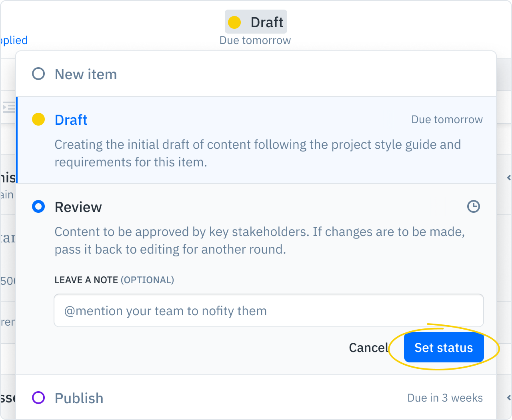
Task: Click the indent list icon behind dialog
Action: pos(9,107)
